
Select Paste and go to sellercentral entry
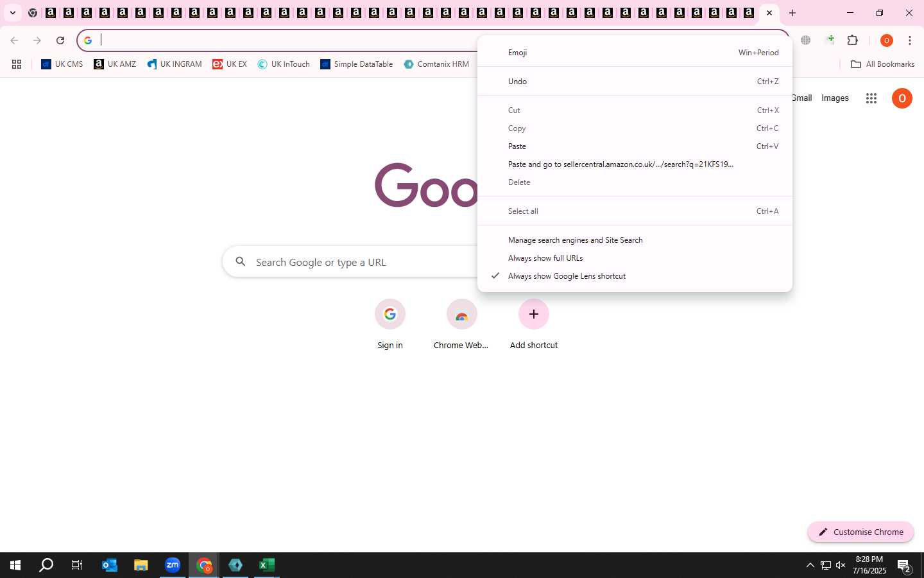[635, 164]
